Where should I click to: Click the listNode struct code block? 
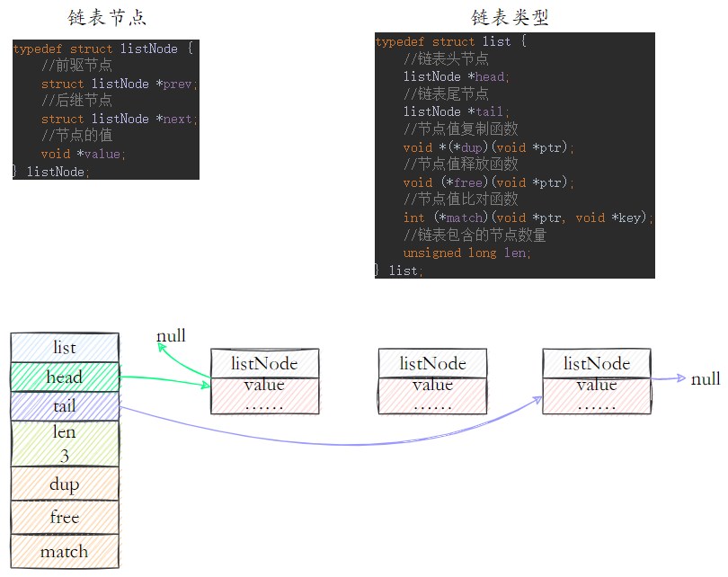(x=106, y=110)
